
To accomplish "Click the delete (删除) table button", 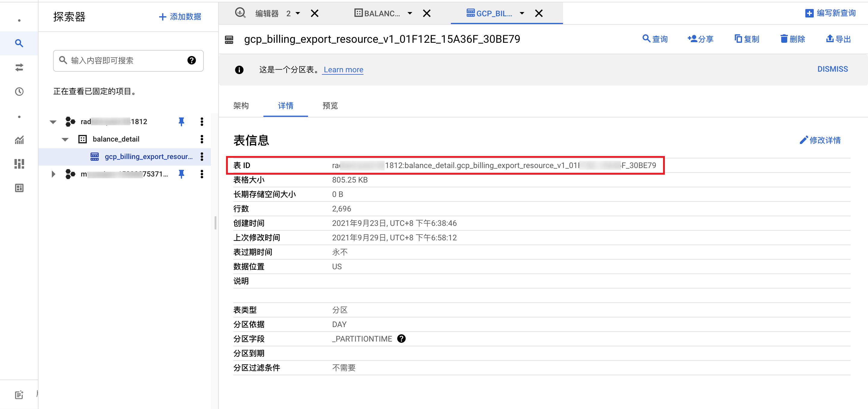I will pyautogui.click(x=793, y=39).
